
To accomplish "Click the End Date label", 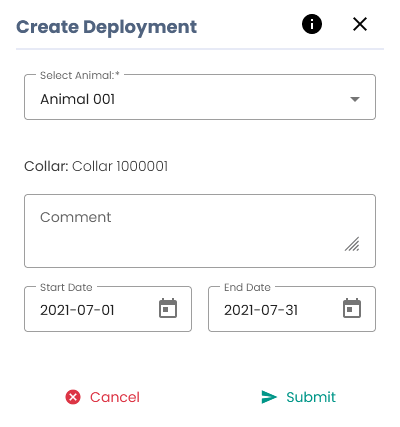I will [247, 287].
